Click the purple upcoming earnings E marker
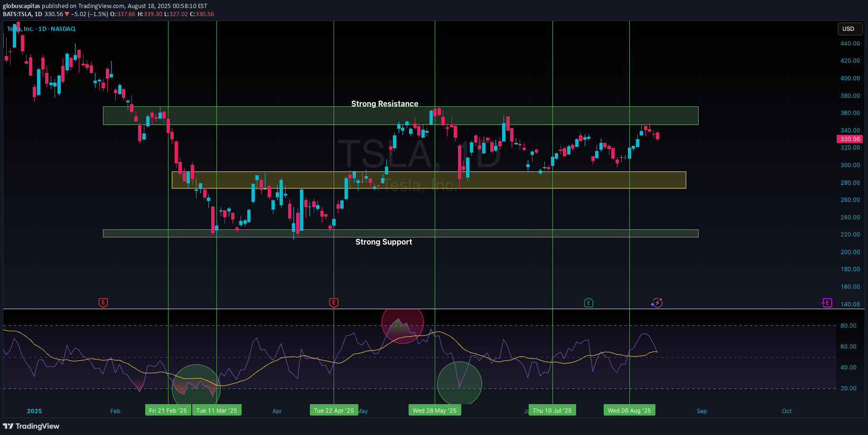The image size is (868, 435). (x=827, y=303)
